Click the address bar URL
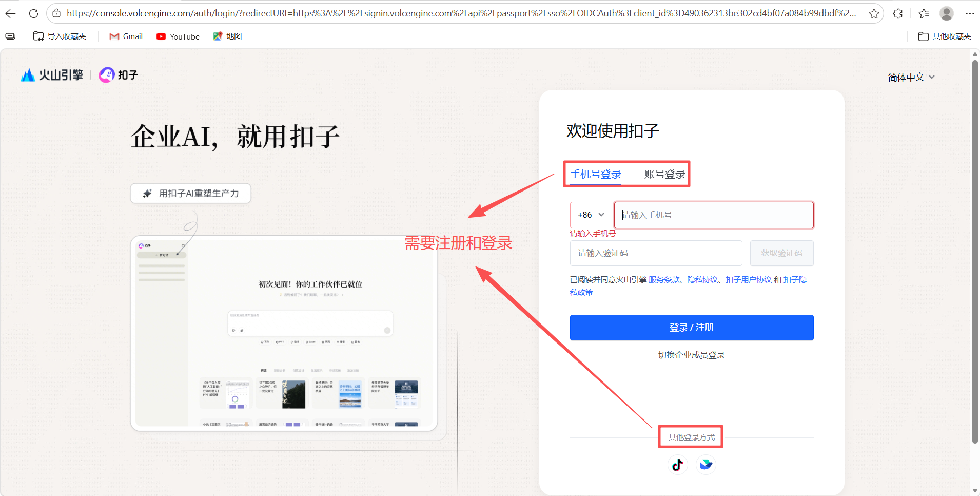 click(x=460, y=13)
